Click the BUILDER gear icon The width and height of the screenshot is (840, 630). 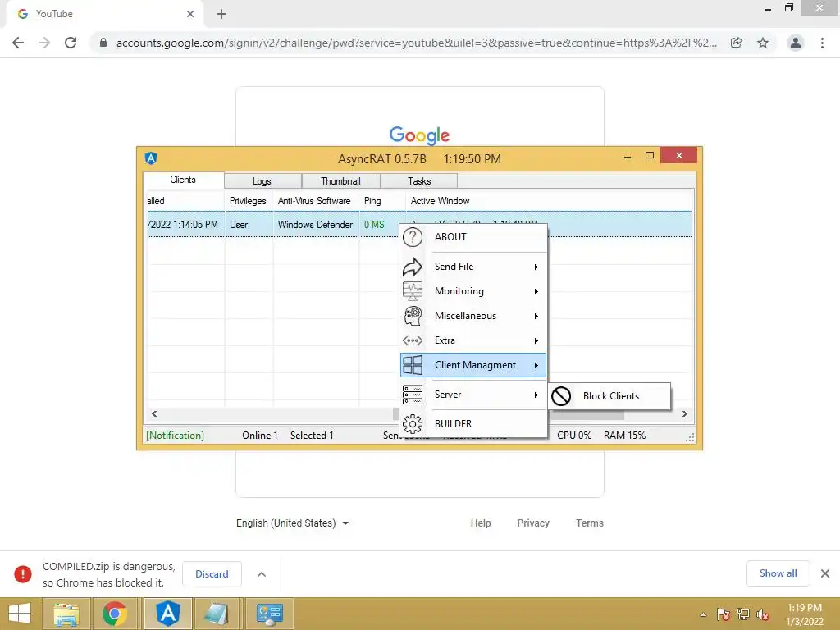pos(413,424)
